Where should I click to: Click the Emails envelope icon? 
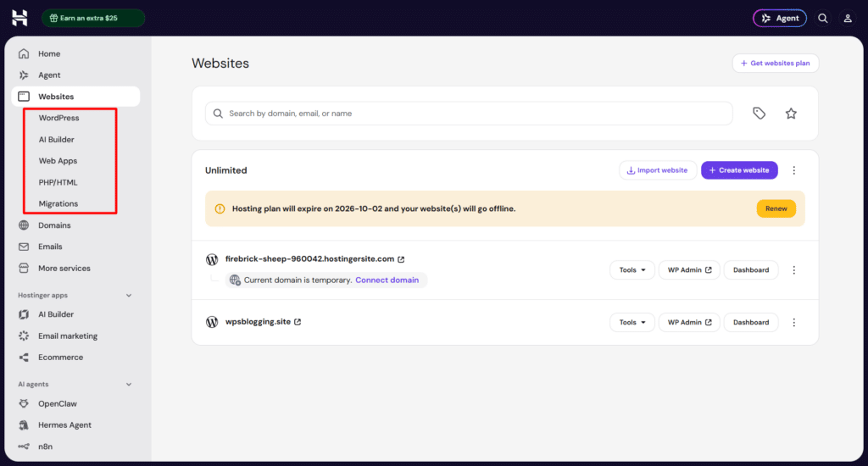(24, 247)
